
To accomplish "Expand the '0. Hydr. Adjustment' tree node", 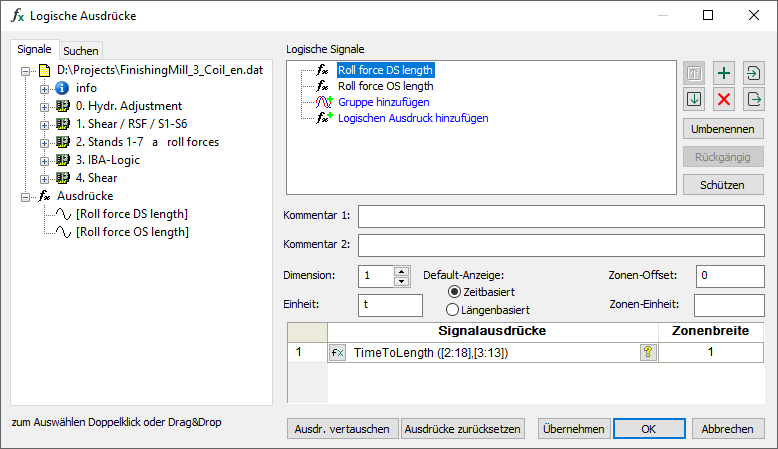I will click(x=45, y=106).
